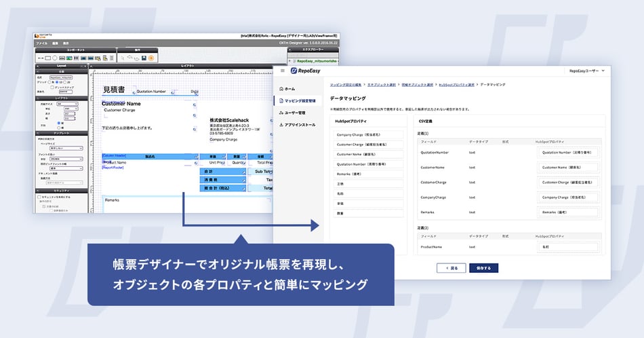Screen dimensions: 644x338
Task: Open the RepoEasy hamburger menu icon
Action: 283,71
